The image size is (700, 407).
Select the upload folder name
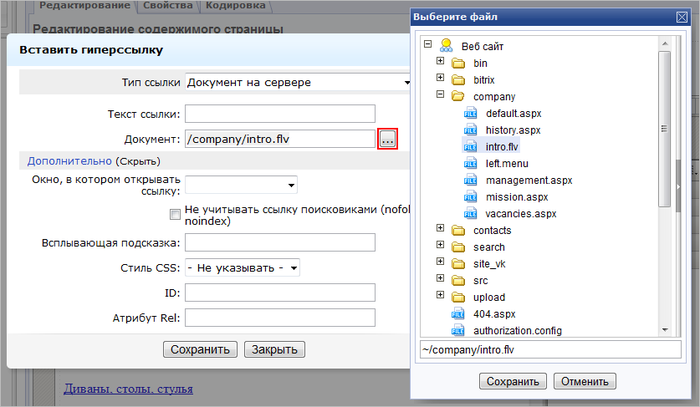(489, 297)
